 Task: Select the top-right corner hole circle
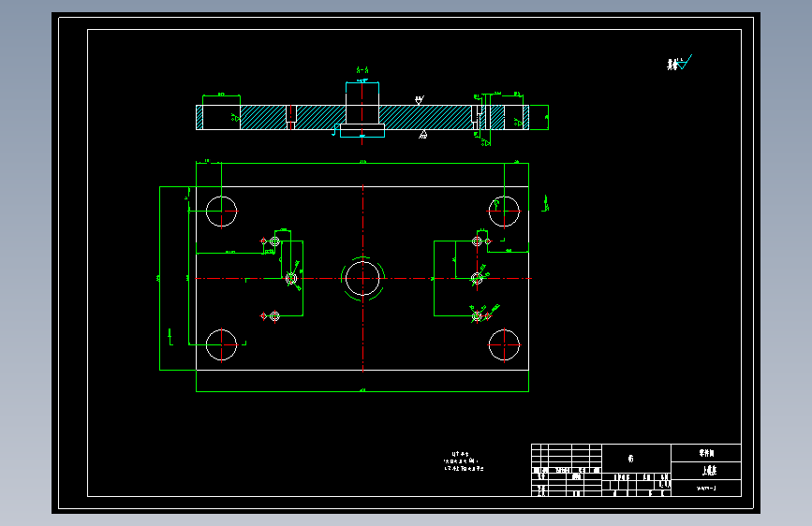point(504,212)
